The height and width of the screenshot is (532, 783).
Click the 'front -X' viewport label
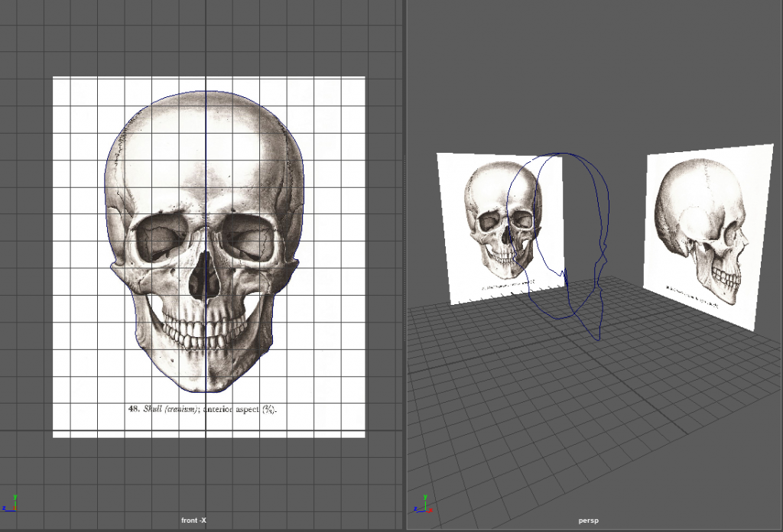click(x=193, y=521)
